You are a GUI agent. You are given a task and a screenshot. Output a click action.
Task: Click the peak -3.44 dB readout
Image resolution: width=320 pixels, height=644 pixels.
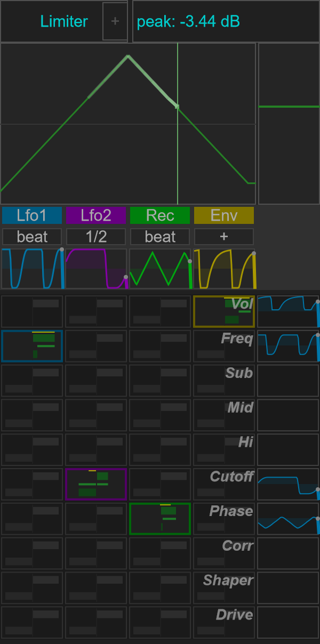[226, 21]
